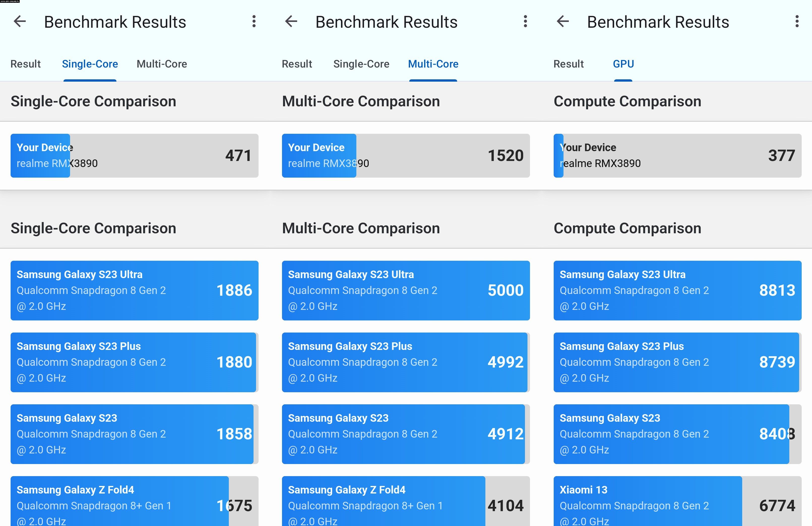Select the GPU tab

click(623, 64)
